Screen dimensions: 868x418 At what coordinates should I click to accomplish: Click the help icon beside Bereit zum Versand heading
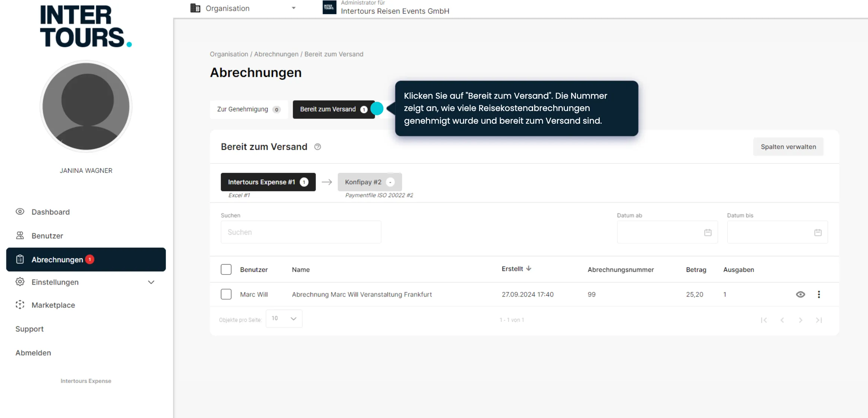(317, 147)
